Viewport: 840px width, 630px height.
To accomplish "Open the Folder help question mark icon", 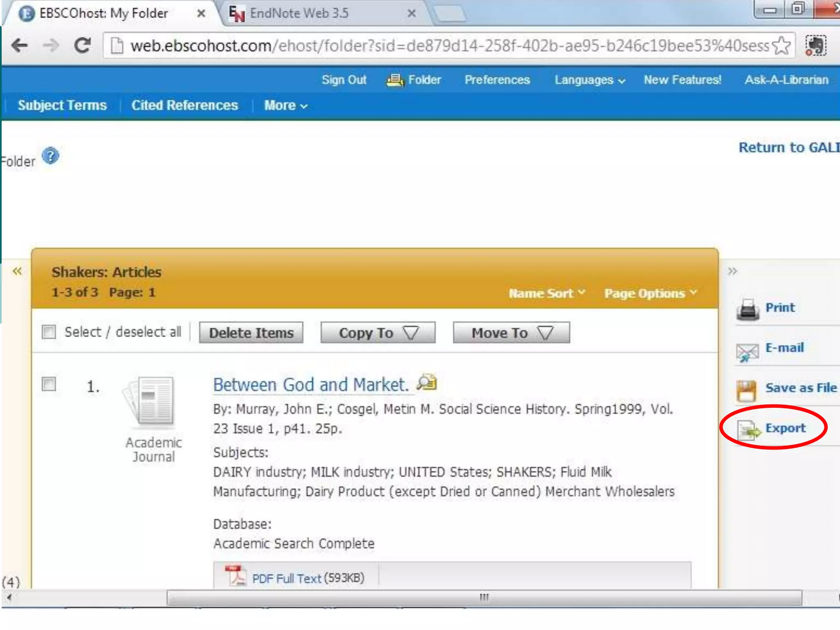I will tap(51, 156).
